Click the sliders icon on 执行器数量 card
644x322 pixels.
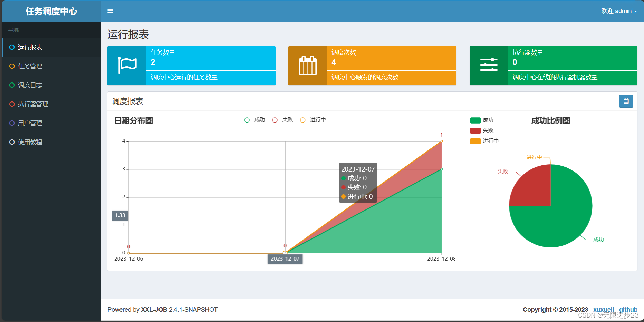pos(489,65)
